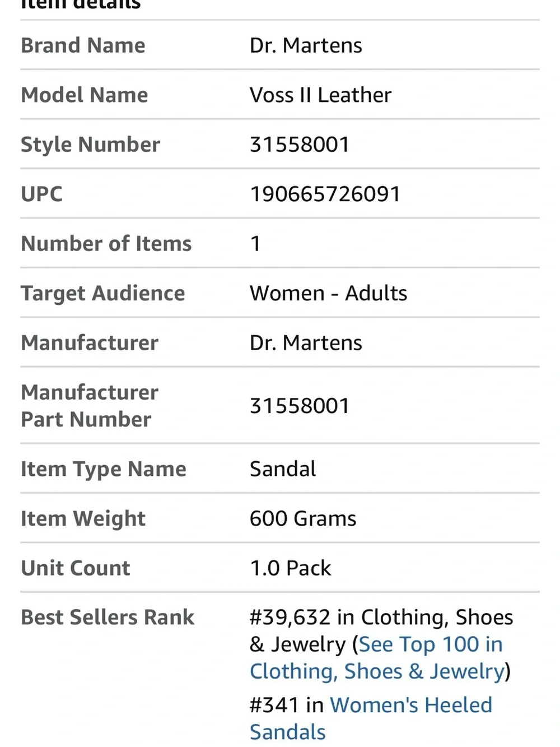Select the Manufacturer Part Number value

(x=300, y=405)
